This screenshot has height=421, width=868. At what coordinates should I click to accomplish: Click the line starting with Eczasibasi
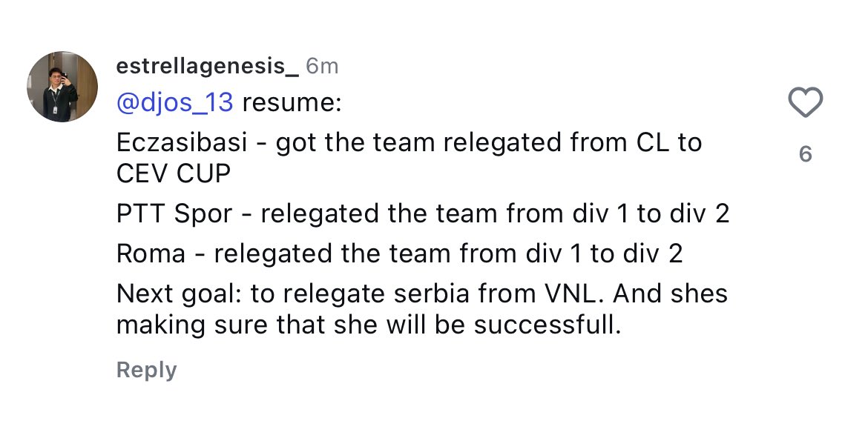click(x=409, y=143)
